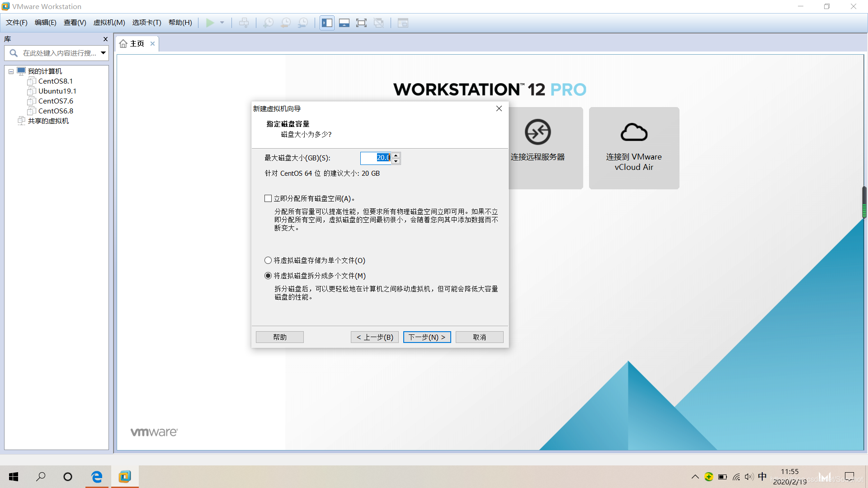868x488 pixels.
Task: Click the Cortana circle taskbar icon
Action: coord(68,477)
